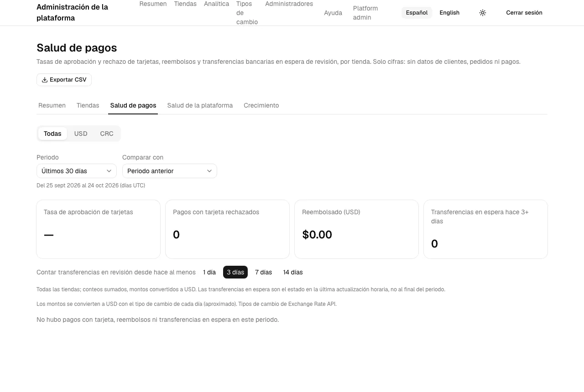Switch to the Crecimiento tab

click(261, 105)
